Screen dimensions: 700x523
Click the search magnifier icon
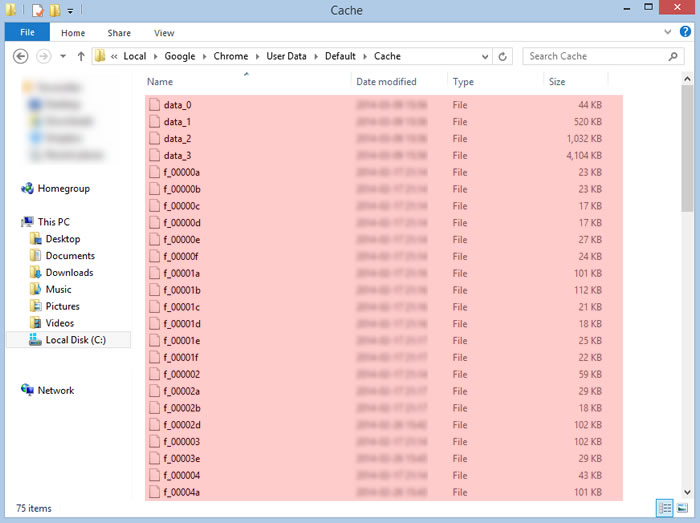tap(673, 56)
